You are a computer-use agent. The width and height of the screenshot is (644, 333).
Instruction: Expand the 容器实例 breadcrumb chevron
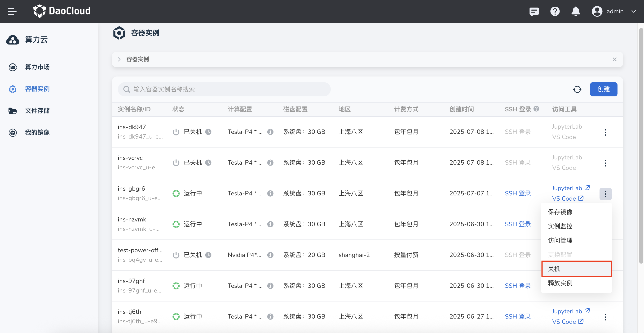[x=119, y=59]
